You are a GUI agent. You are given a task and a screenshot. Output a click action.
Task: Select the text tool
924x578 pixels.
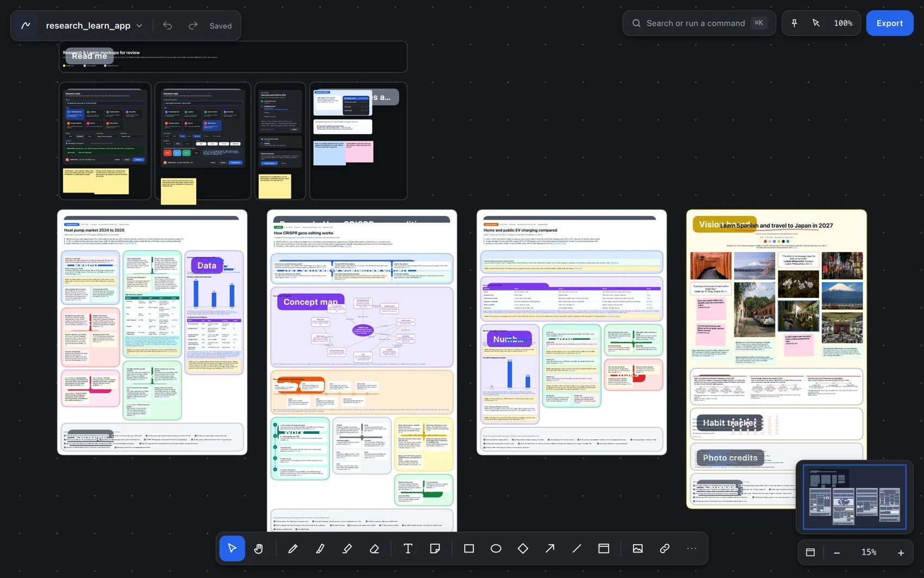click(408, 548)
